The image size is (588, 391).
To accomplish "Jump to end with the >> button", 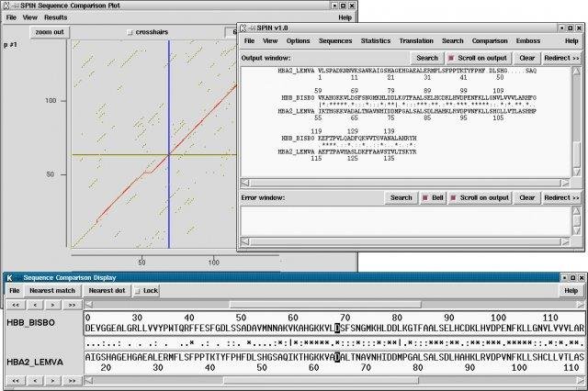I will pyautogui.click(x=73, y=304).
